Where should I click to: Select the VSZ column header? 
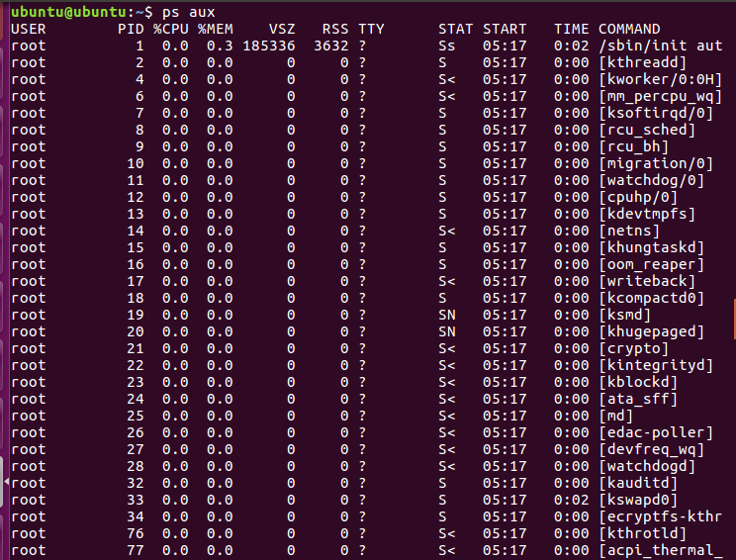click(x=282, y=29)
